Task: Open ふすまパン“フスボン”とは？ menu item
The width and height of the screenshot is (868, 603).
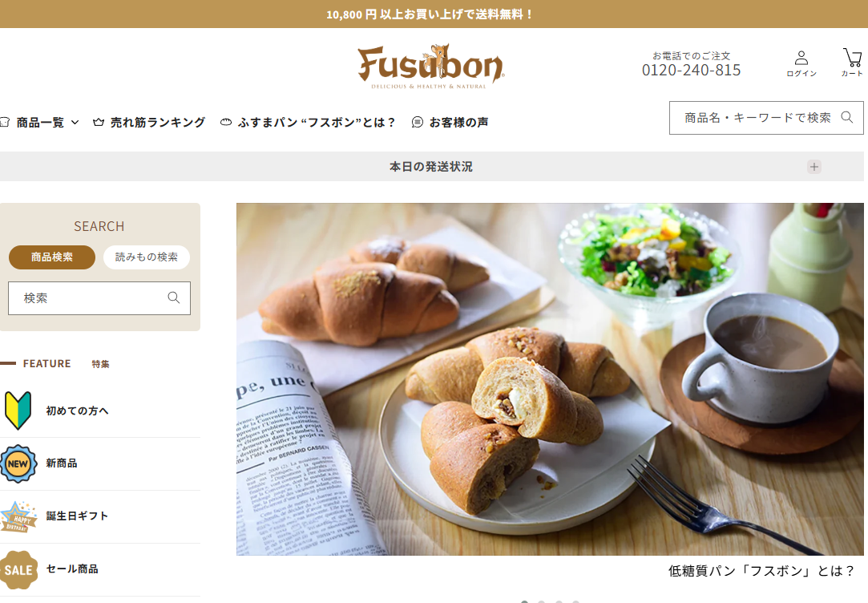Action: click(307, 123)
